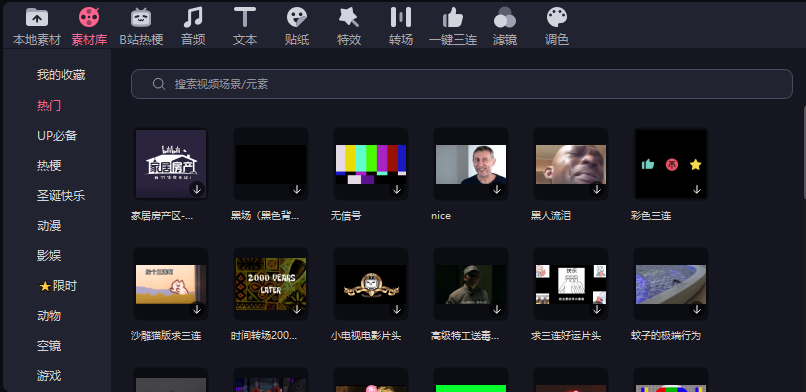Focus the 搜索视频场景/元素 search field
This screenshot has width=806, height=392.
(462, 84)
